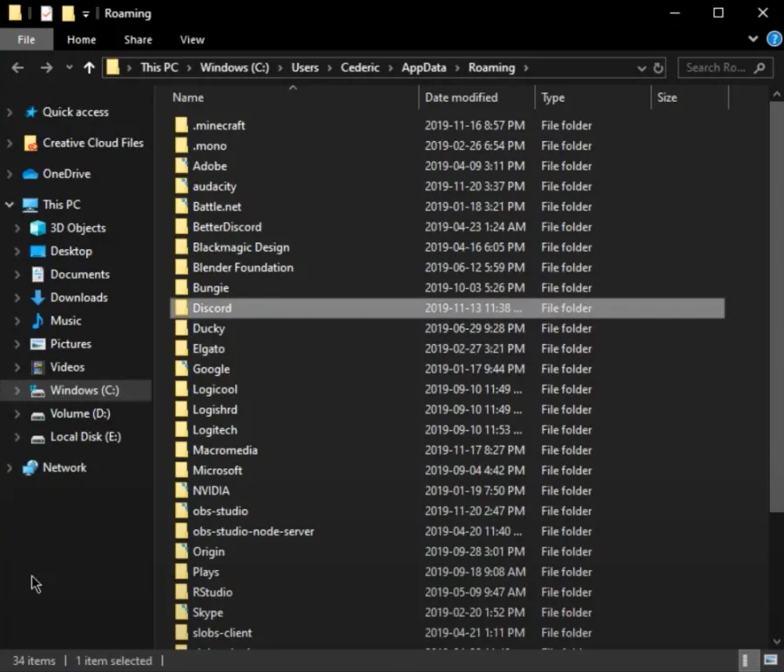784x672 pixels.
Task: Select This PC in the address breadcrumb
Action: pyautogui.click(x=159, y=67)
